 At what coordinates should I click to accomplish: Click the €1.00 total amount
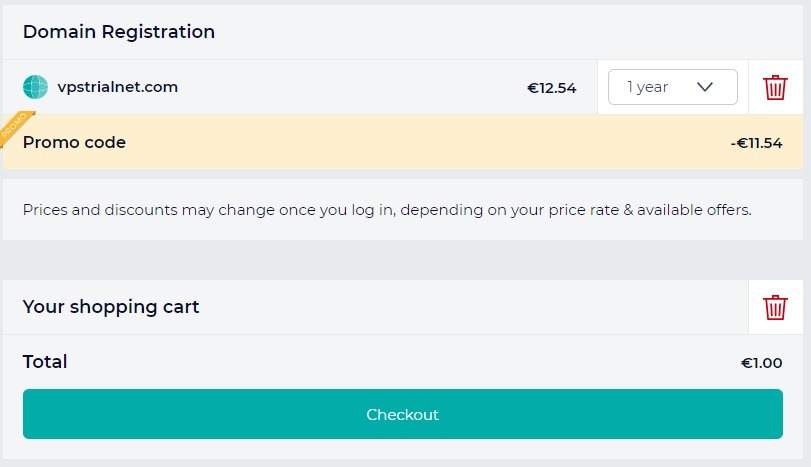pyautogui.click(x=761, y=363)
